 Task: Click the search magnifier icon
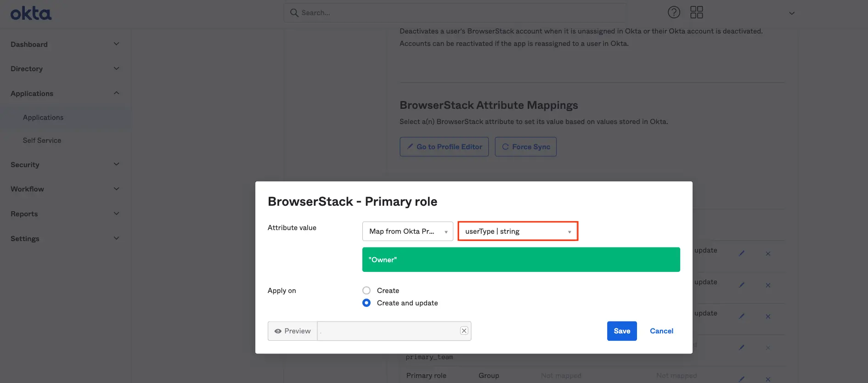(x=294, y=13)
